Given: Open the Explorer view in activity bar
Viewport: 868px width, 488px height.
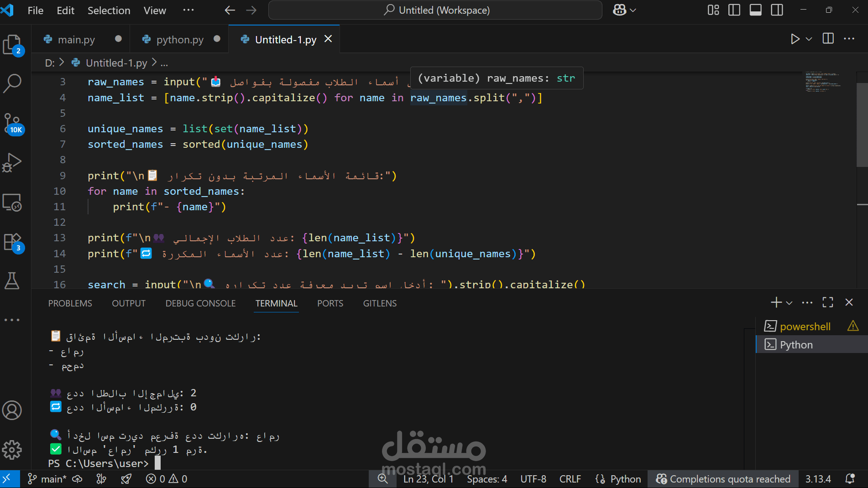Looking at the screenshot, I should click(12, 45).
